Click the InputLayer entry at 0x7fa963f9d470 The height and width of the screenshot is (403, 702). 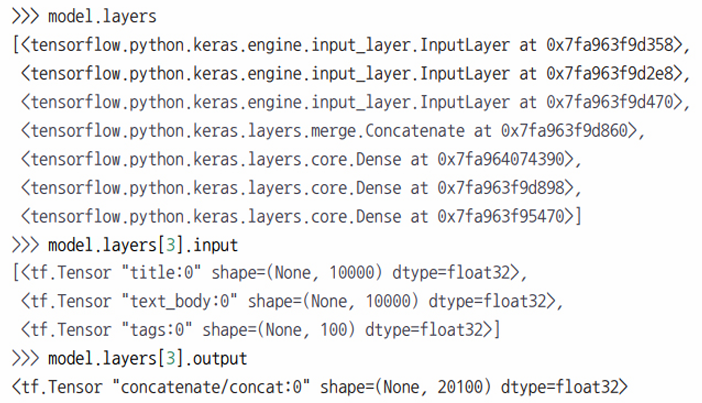click(x=355, y=103)
